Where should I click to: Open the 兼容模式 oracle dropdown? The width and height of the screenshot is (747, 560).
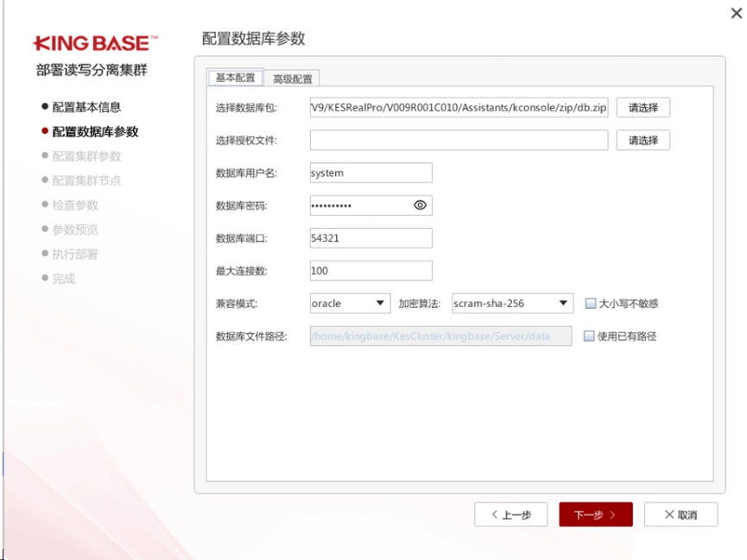point(350,304)
